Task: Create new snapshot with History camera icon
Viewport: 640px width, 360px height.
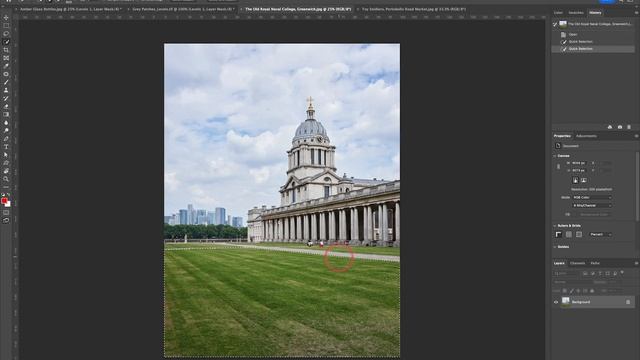Action: pyautogui.click(x=620, y=127)
